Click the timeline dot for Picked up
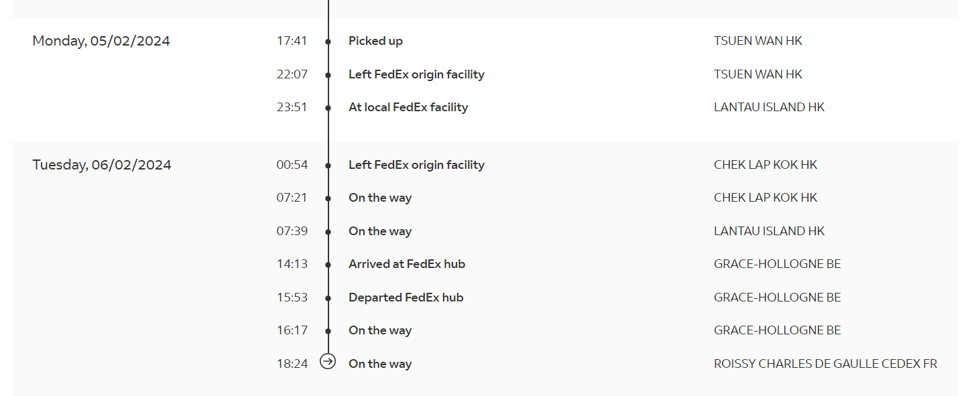Image resolution: width=980 pixels, height=396 pixels. pyautogui.click(x=328, y=42)
